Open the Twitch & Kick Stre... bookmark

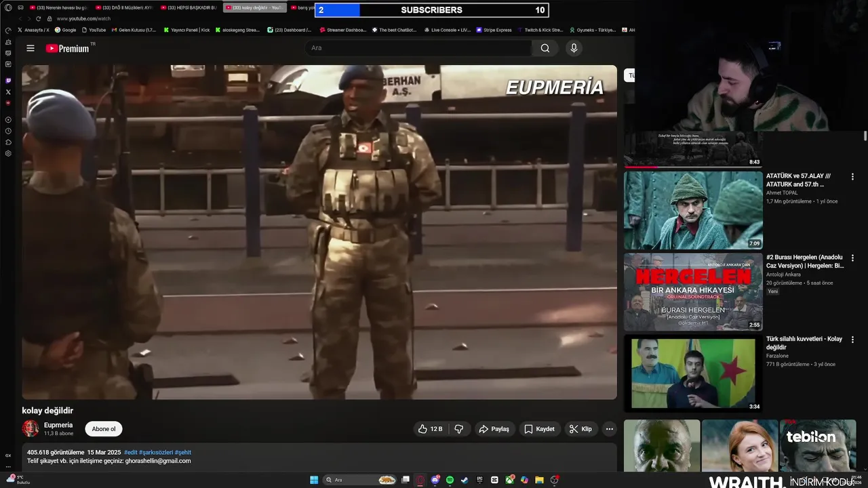click(540, 30)
